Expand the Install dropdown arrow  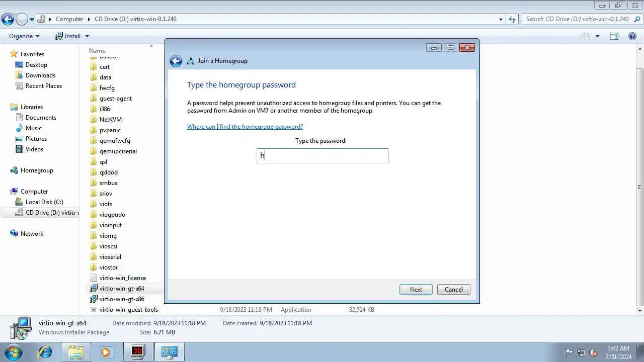(x=87, y=36)
